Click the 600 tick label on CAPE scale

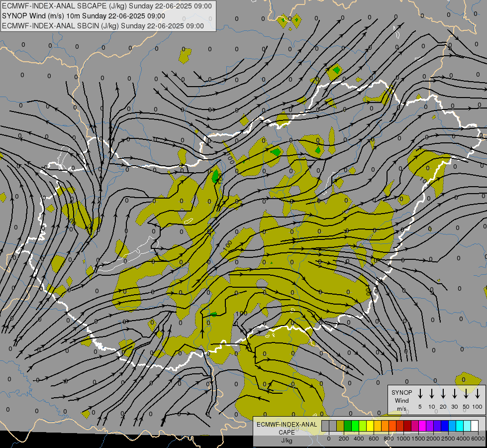(374, 439)
